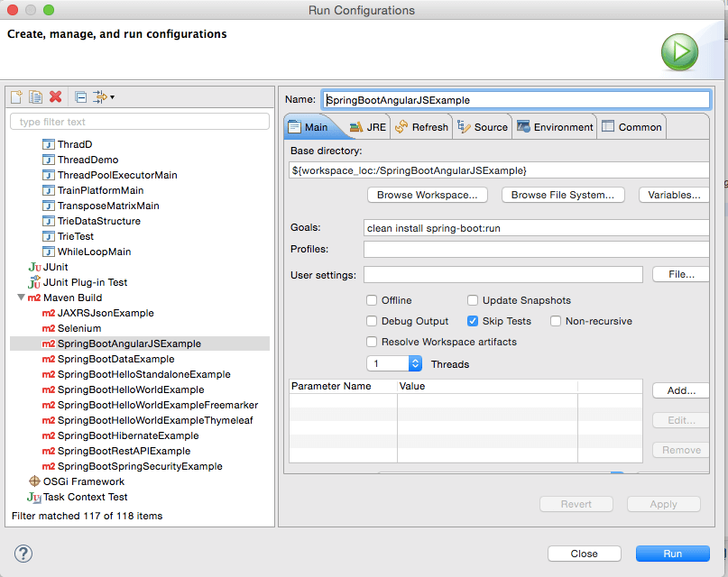Collapse the Maven Build tree node
Viewport: 728px width, 577px height.
coord(21,298)
